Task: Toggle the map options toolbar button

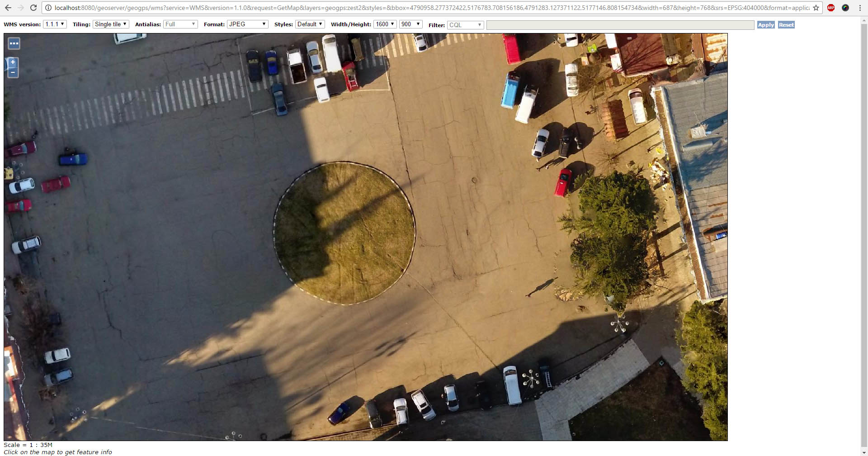Action: click(14, 43)
